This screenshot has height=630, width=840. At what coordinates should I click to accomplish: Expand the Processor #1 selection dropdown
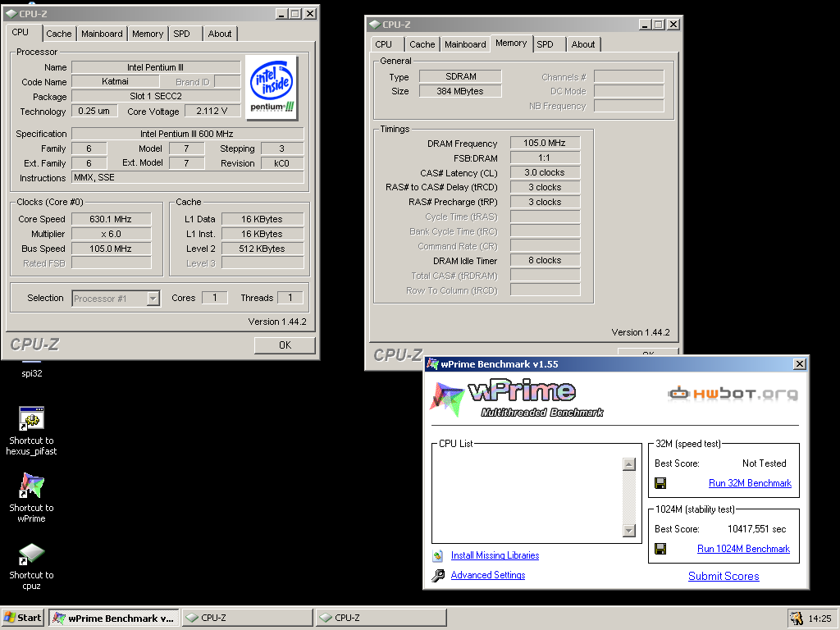pos(153,299)
